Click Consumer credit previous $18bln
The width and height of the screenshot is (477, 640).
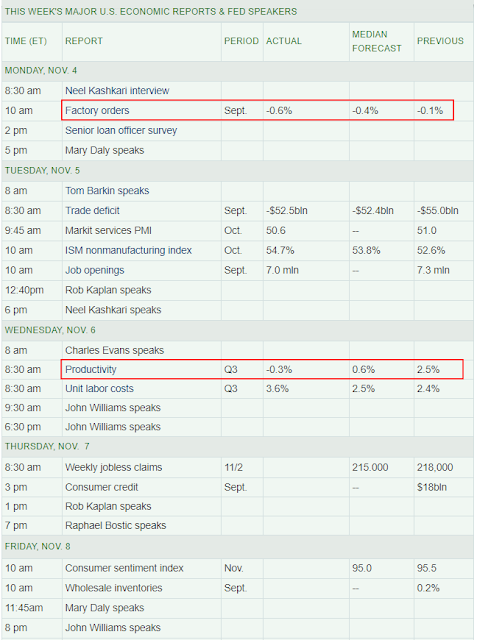coord(432,487)
